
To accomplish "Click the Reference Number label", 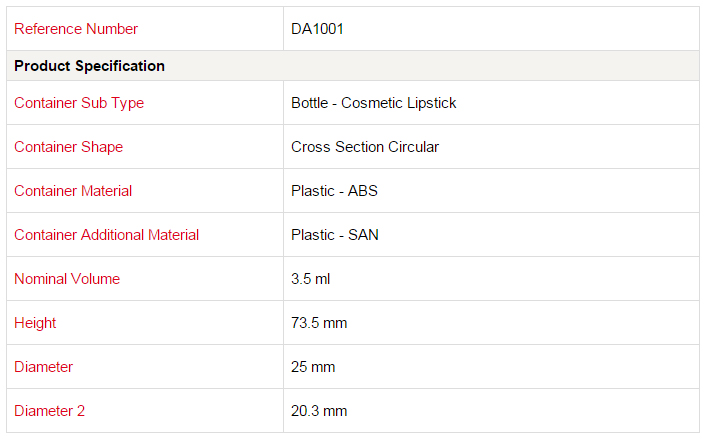I will tap(76, 29).
